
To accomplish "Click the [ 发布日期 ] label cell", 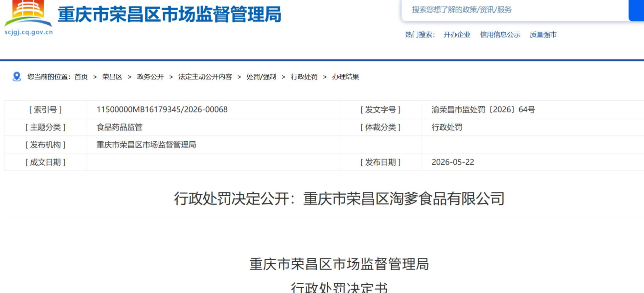I will tap(380, 162).
